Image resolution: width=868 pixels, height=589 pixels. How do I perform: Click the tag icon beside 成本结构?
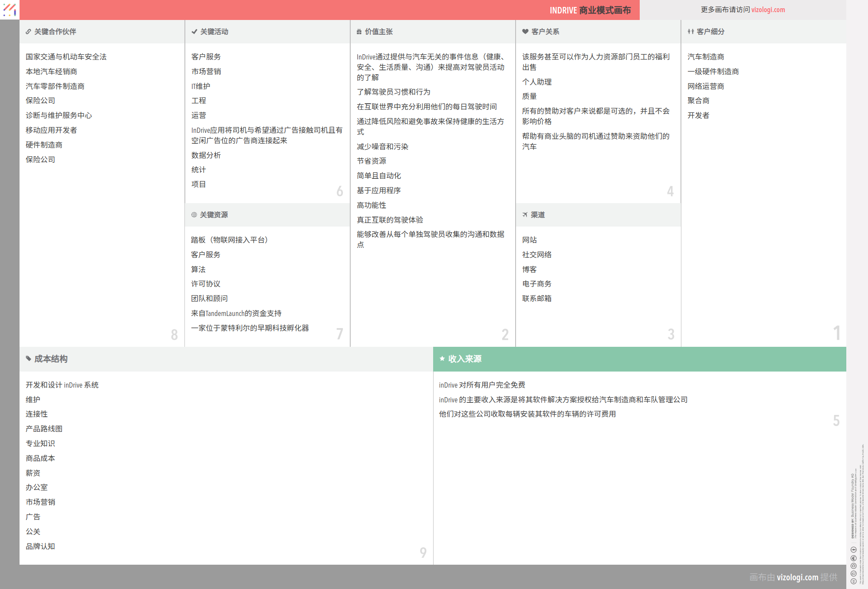pos(29,359)
